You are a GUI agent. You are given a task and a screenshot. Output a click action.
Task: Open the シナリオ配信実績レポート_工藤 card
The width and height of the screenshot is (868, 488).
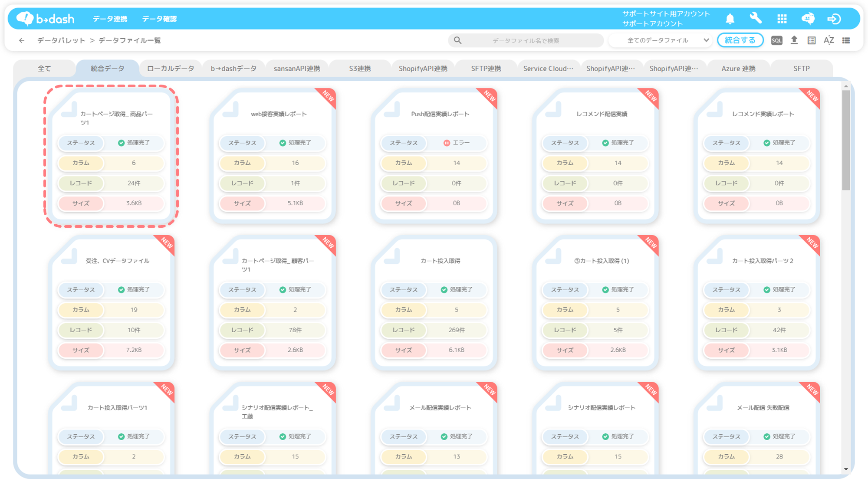point(273,429)
